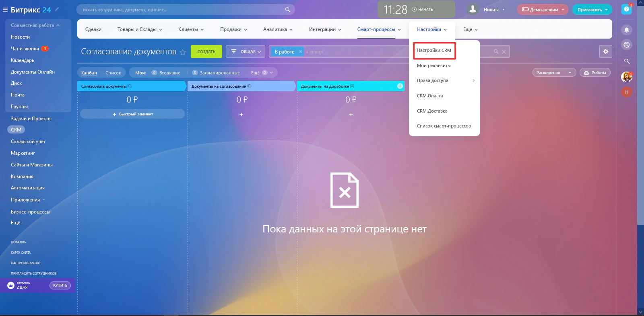644x316 pixels.
Task: Click the hamburger menu icon near Битрикс 24
Action: click(5, 10)
